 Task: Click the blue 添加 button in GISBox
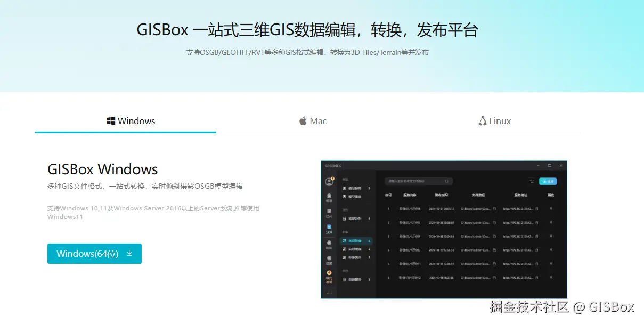point(548,181)
